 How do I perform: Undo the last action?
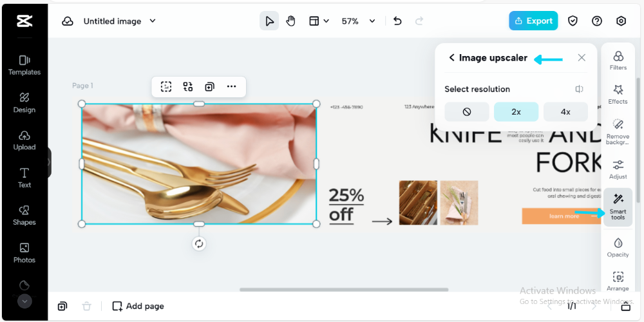(397, 21)
